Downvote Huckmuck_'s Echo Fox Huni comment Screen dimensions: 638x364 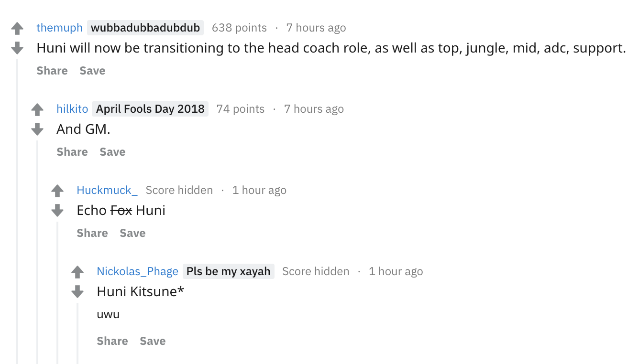pyautogui.click(x=57, y=210)
